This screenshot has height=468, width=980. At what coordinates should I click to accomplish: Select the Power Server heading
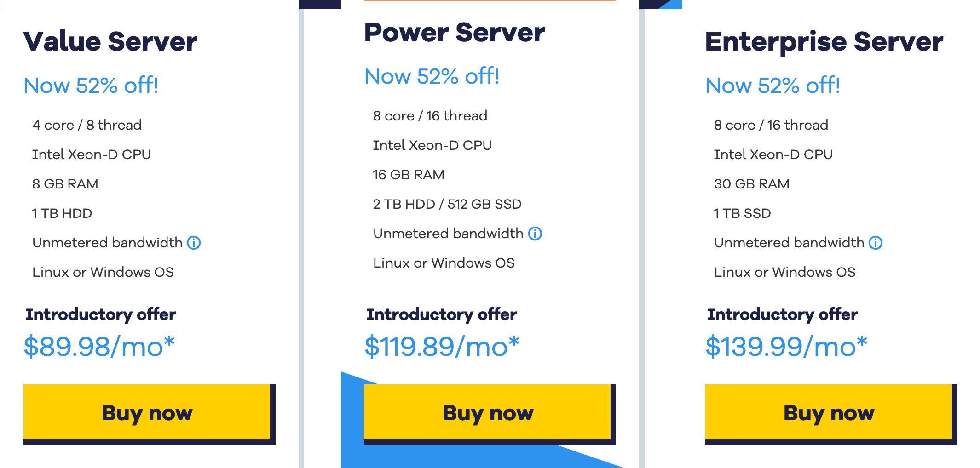[455, 32]
